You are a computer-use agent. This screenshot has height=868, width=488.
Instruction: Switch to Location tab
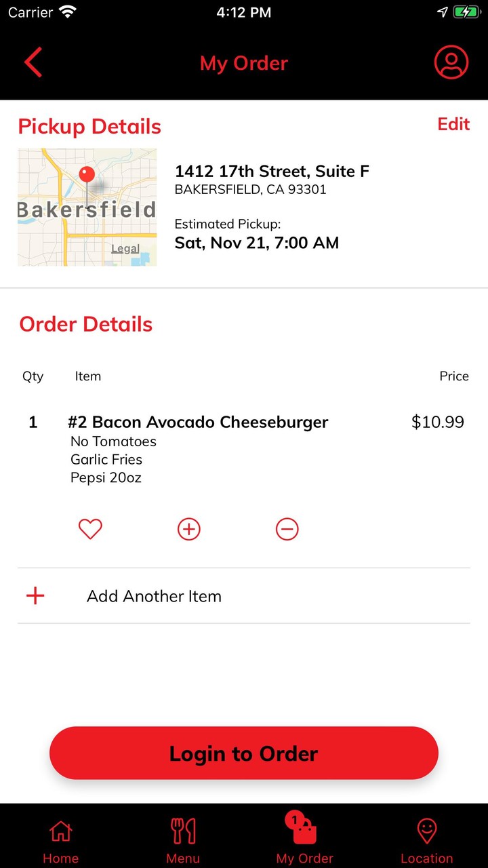coord(427,840)
